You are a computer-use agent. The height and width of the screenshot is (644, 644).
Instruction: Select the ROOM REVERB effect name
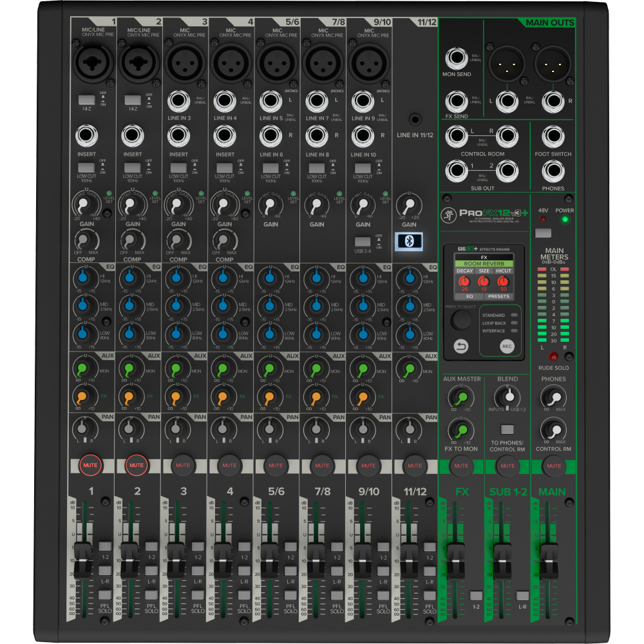(484, 263)
